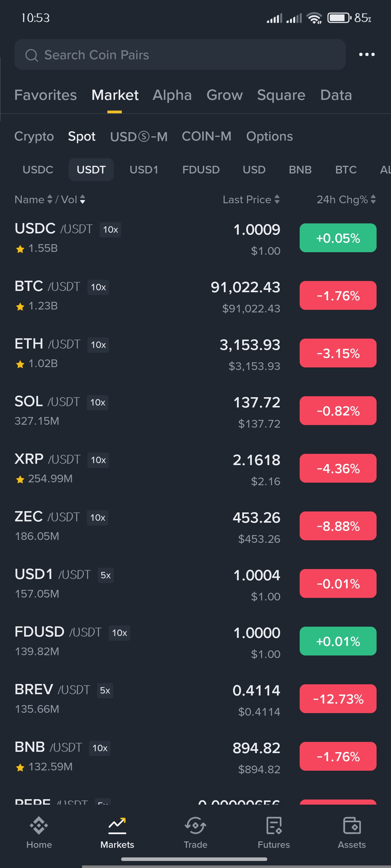Screen dimensions: 391x868
Task: Open the Assets wallet icon
Action: 352,825
